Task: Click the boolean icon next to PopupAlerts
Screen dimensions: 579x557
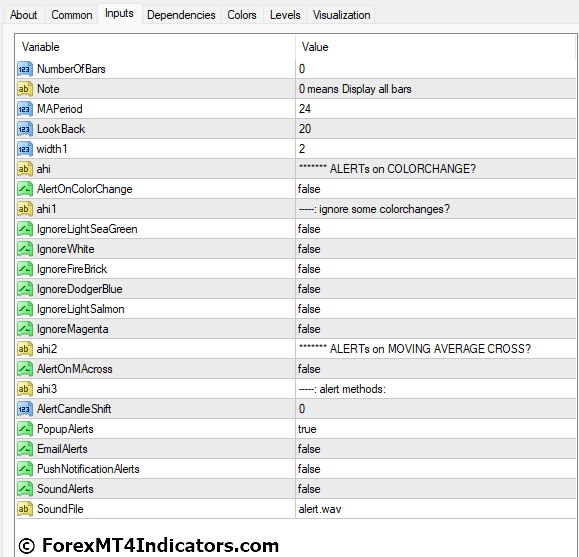Action: pos(25,429)
